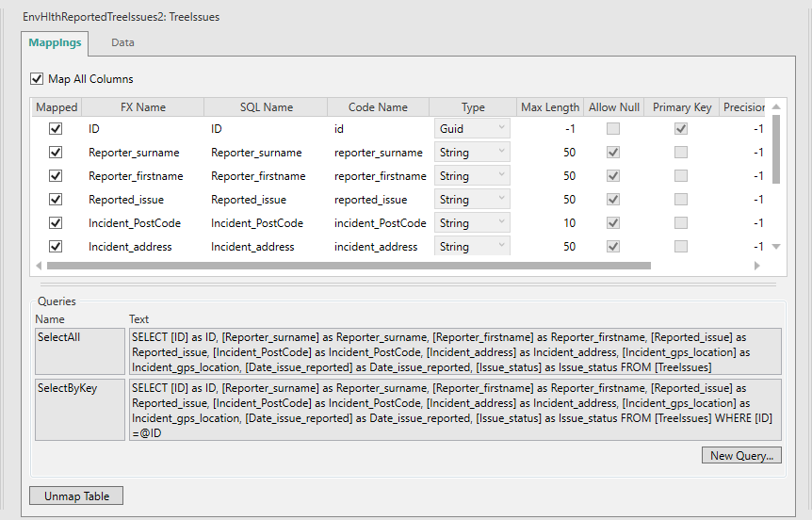The image size is (812, 520).
Task: Click the Code Name column header
Action: tap(378, 107)
